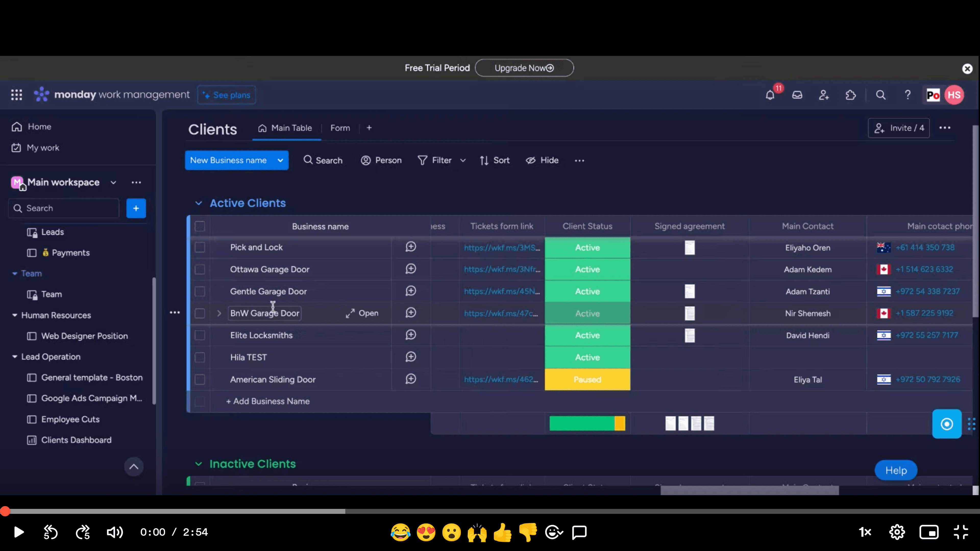Image resolution: width=980 pixels, height=551 pixels.
Task: Exit fullscreen video mode
Action: (961, 532)
